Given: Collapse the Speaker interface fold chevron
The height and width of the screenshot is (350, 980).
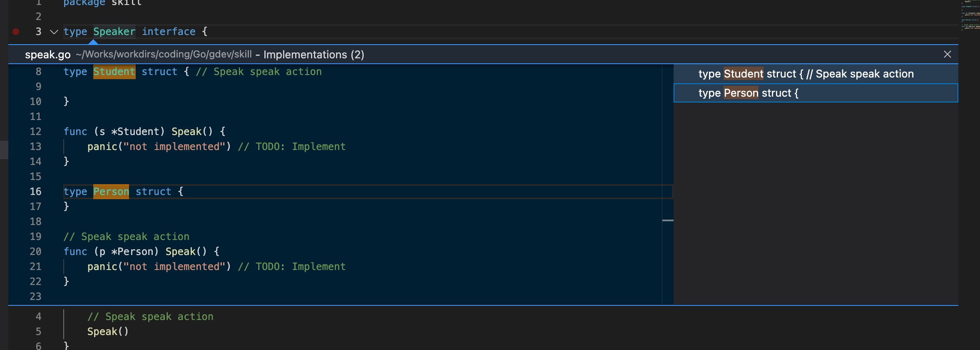Looking at the screenshot, I should 54,32.
